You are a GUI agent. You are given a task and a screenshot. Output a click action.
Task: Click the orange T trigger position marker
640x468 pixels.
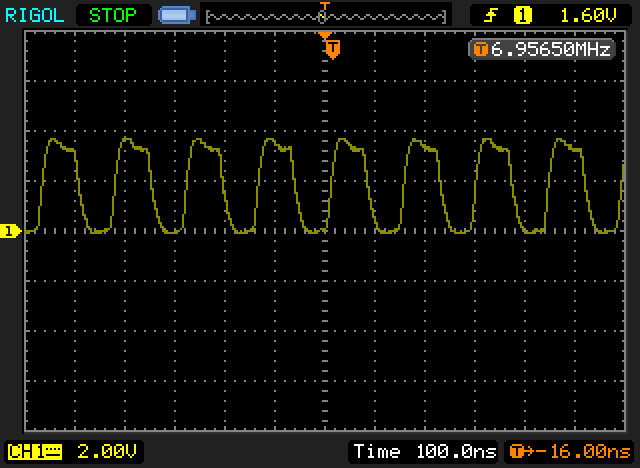[x=333, y=49]
